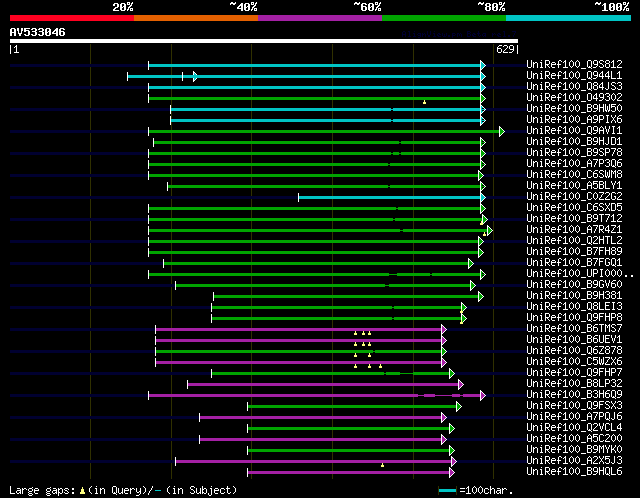
Task: Select the UniRef100_B6TMS7 label
Action: 574,329
